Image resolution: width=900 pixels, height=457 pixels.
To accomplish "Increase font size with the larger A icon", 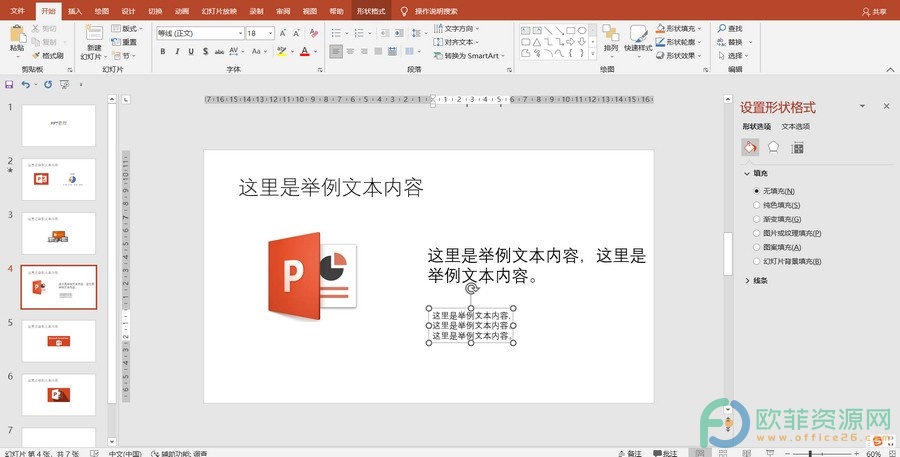I will coord(283,33).
